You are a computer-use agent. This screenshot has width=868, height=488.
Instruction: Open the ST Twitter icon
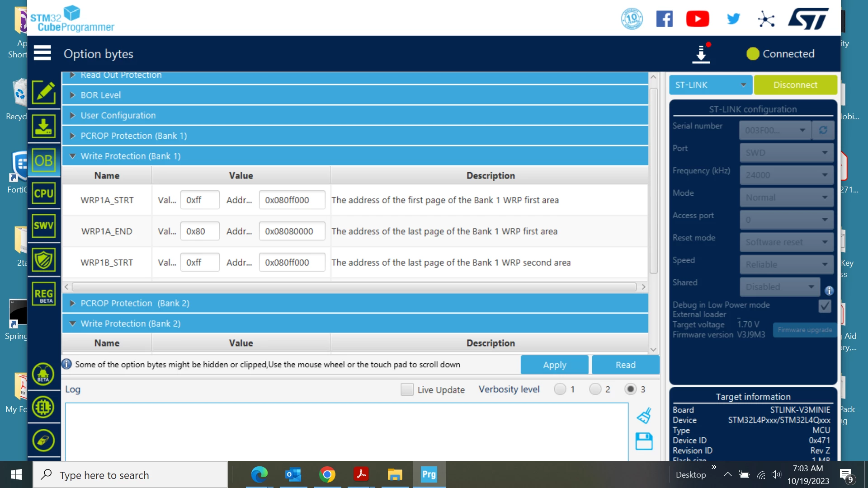point(733,19)
